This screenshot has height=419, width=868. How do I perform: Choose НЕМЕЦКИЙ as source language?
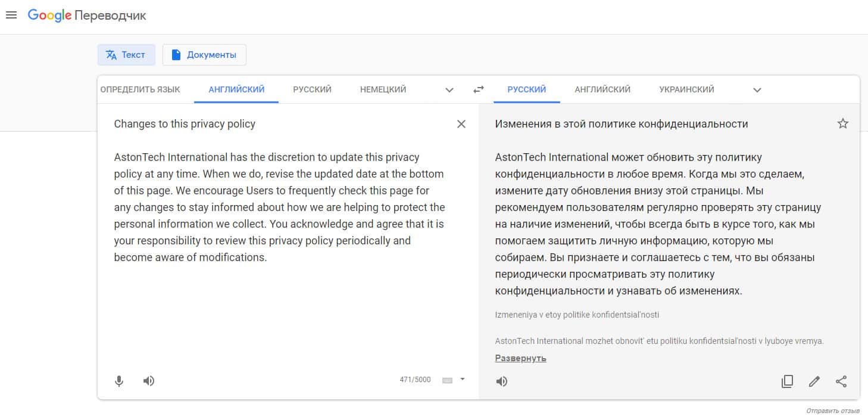(383, 89)
